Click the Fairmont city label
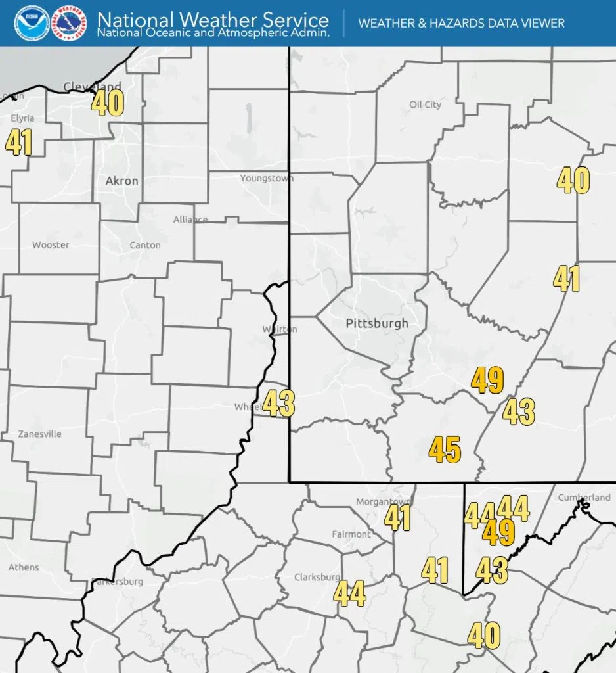 click(x=351, y=534)
